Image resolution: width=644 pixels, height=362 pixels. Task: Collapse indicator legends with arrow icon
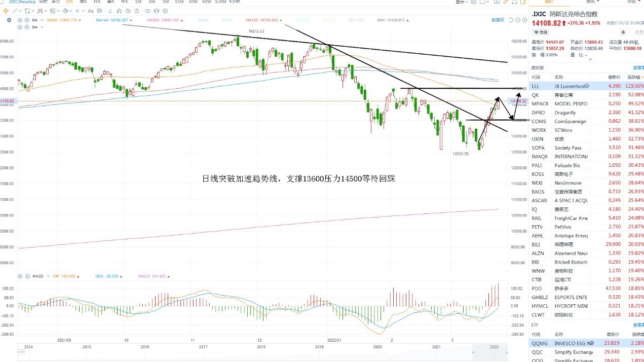(9, 20)
